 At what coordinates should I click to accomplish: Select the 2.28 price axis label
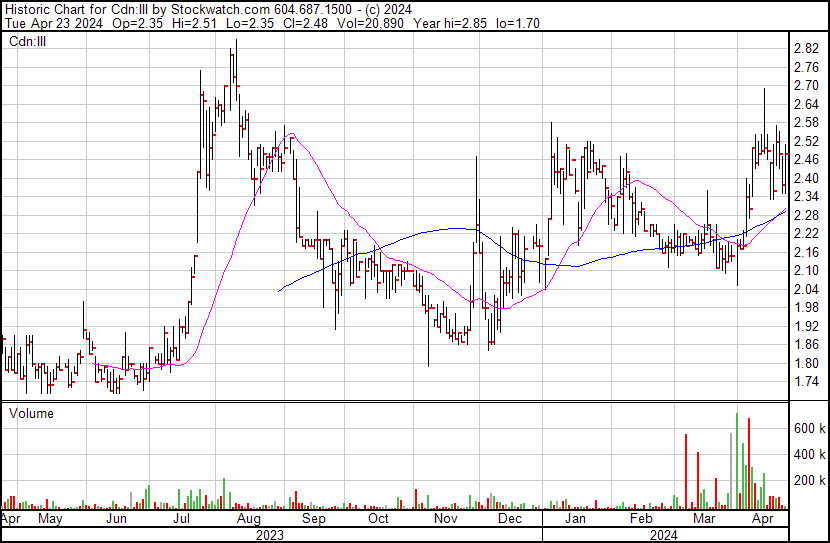(806, 215)
